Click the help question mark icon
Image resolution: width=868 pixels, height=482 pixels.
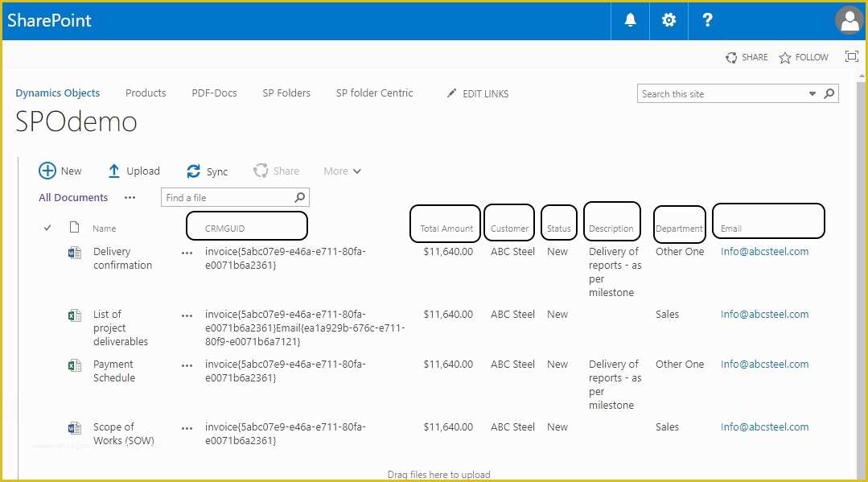707,20
